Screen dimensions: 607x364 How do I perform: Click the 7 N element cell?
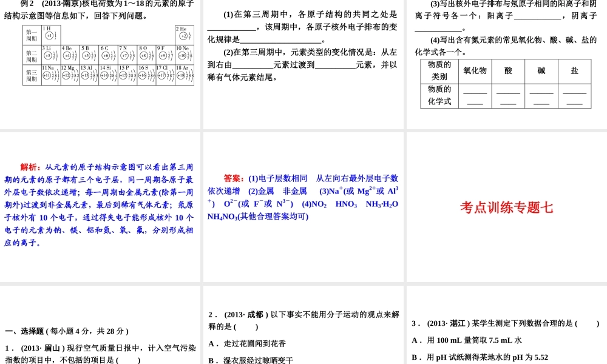click(127, 55)
